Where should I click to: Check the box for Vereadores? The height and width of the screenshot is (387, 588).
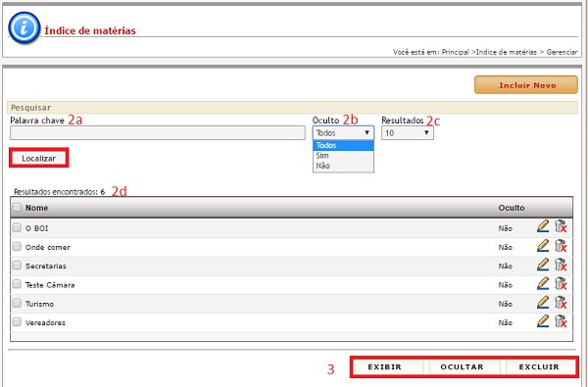pyautogui.click(x=17, y=321)
